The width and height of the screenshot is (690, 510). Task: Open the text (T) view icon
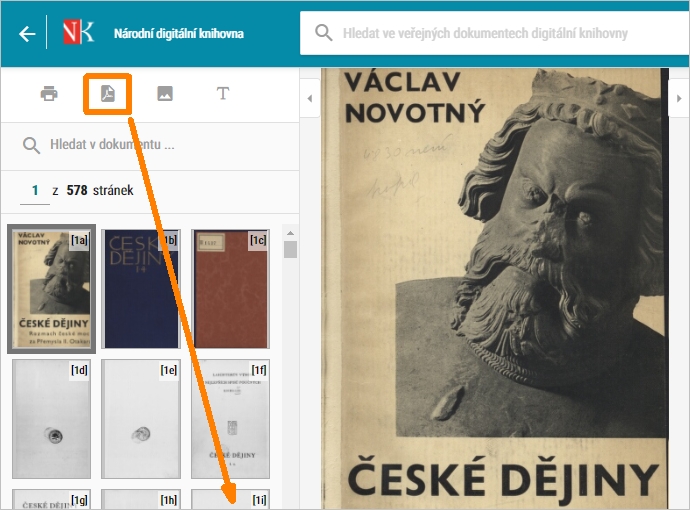point(223,93)
